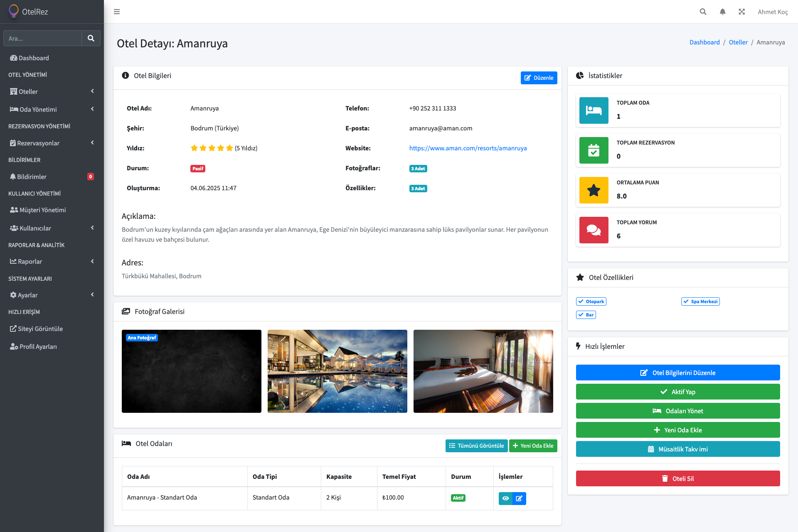798x532 pixels.
Task: Click the Oteller breadcrumb link
Action: tap(738, 42)
